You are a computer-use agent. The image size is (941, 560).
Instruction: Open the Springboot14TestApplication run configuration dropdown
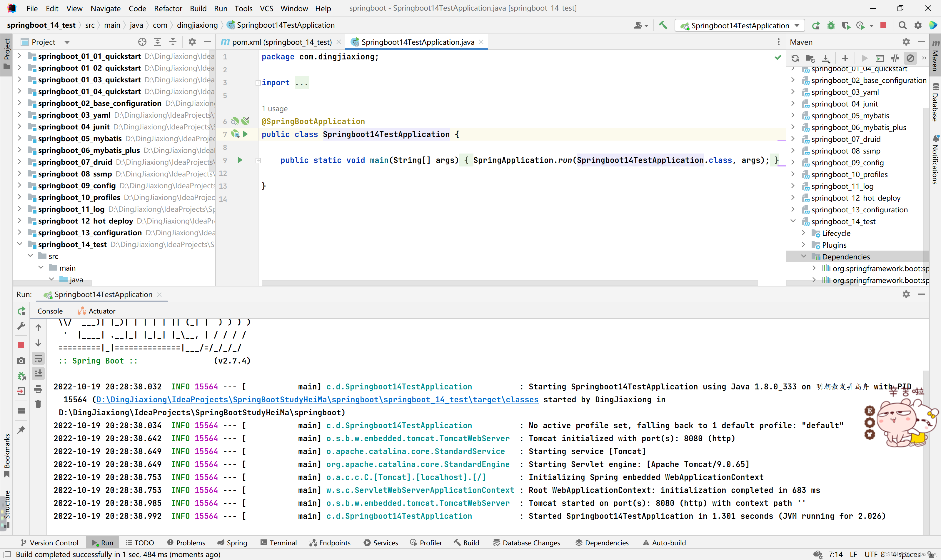[740, 25]
